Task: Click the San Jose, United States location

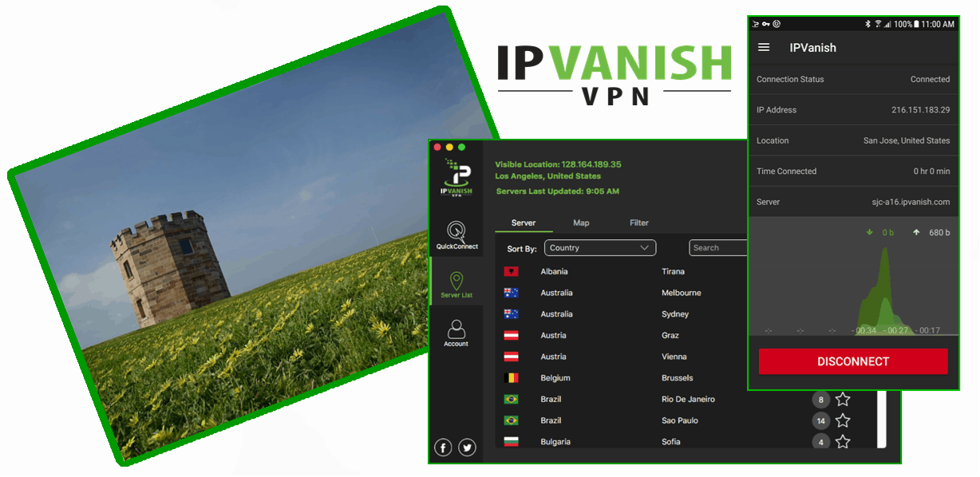Action: coord(907,140)
